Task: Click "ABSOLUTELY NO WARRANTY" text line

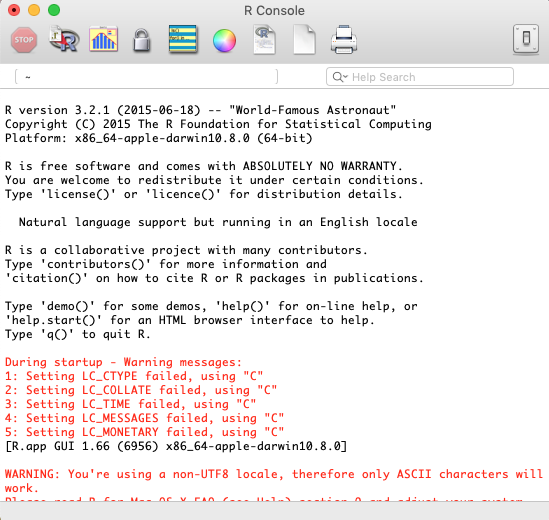Action: point(204,166)
